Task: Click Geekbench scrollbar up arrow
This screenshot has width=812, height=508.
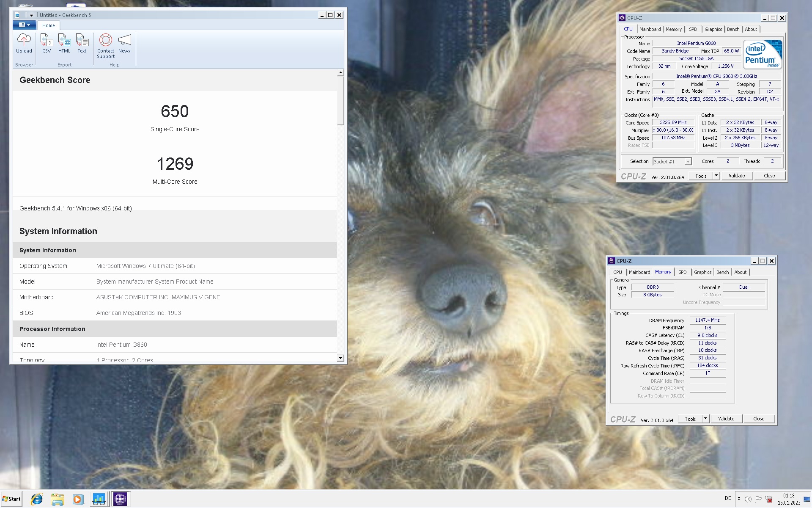Action: point(340,73)
